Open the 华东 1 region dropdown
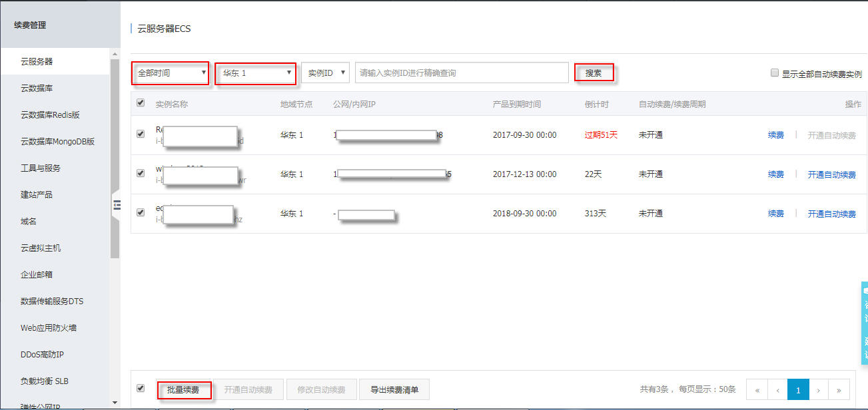 pyautogui.click(x=256, y=73)
